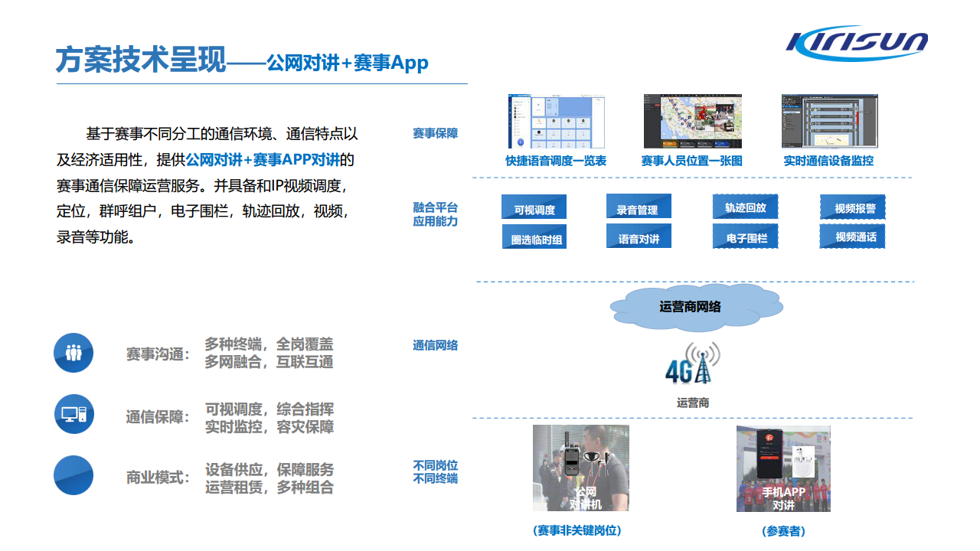Click the 轨迹回放 button

[746, 207]
